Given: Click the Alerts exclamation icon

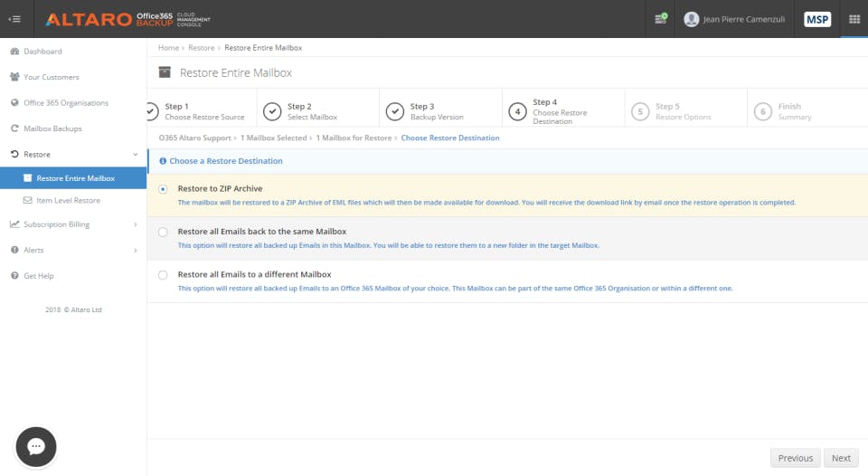Looking at the screenshot, I should pyautogui.click(x=15, y=250).
